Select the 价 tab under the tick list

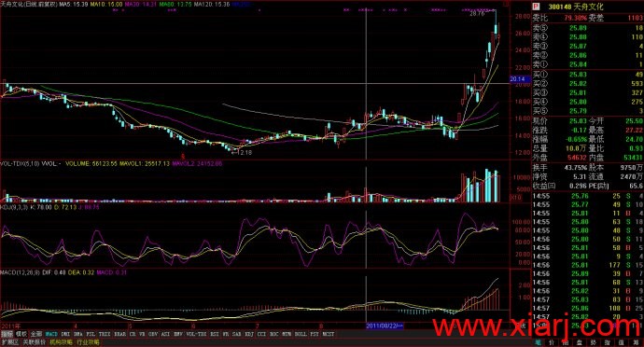552,342
